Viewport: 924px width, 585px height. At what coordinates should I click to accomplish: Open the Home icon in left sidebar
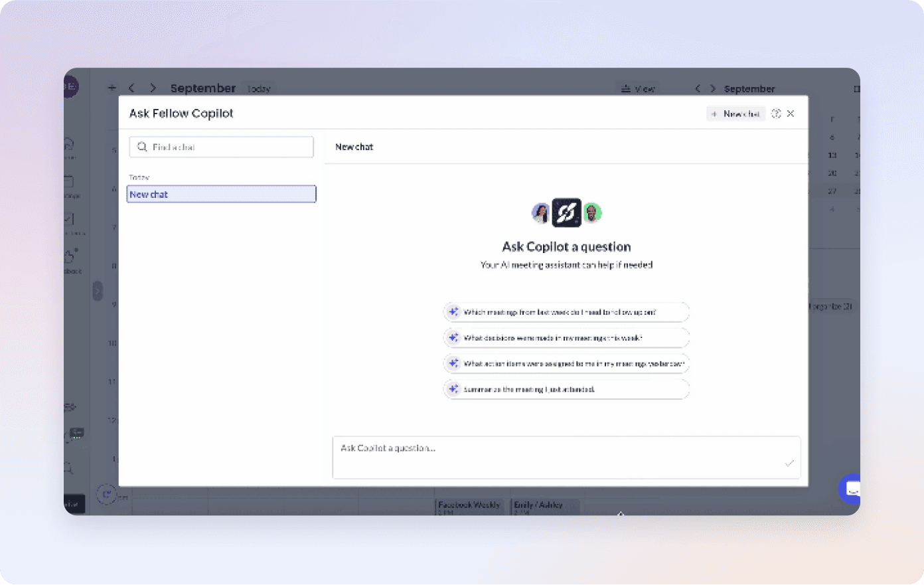tap(70, 145)
